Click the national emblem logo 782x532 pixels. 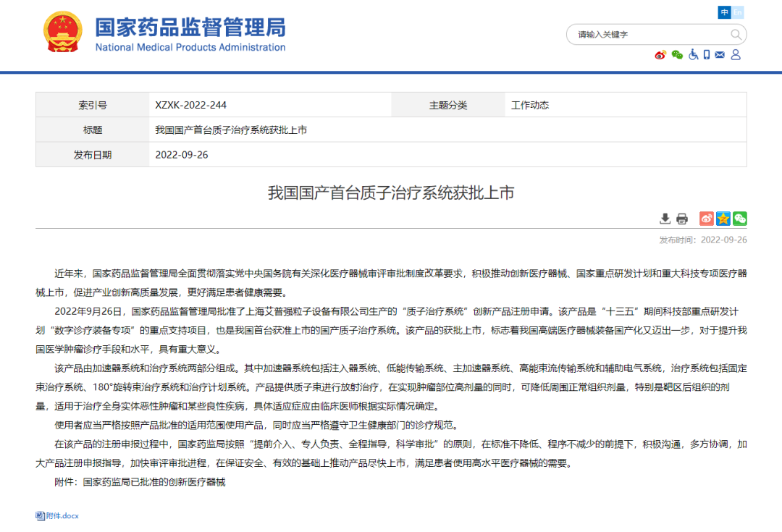(x=63, y=32)
